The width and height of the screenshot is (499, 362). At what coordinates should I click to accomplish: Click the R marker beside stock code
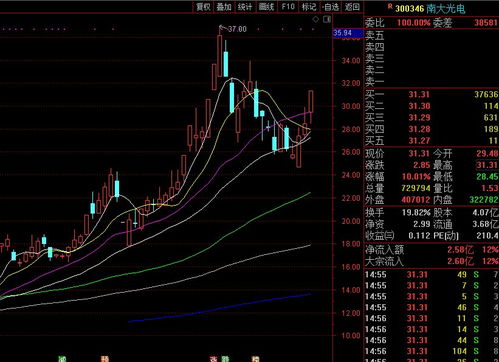pyautogui.click(x=390, y=6)
